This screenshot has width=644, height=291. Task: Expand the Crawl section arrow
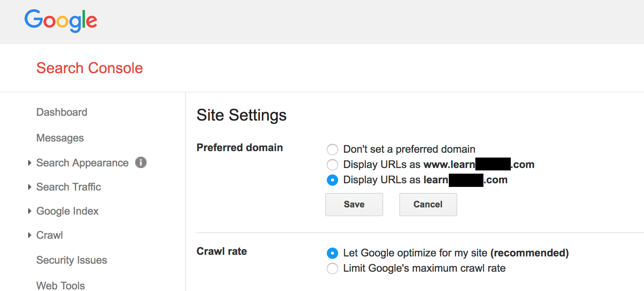29,235
